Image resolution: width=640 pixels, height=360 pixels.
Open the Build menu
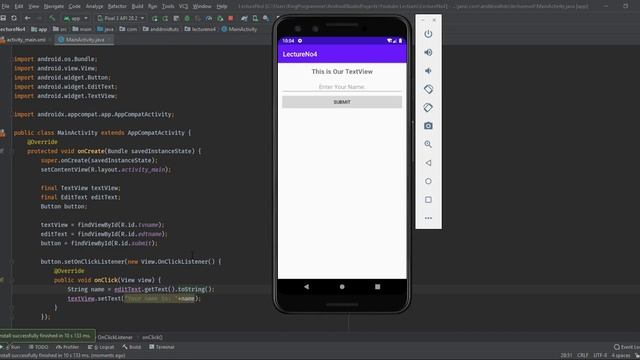click(x=138, y=6)
